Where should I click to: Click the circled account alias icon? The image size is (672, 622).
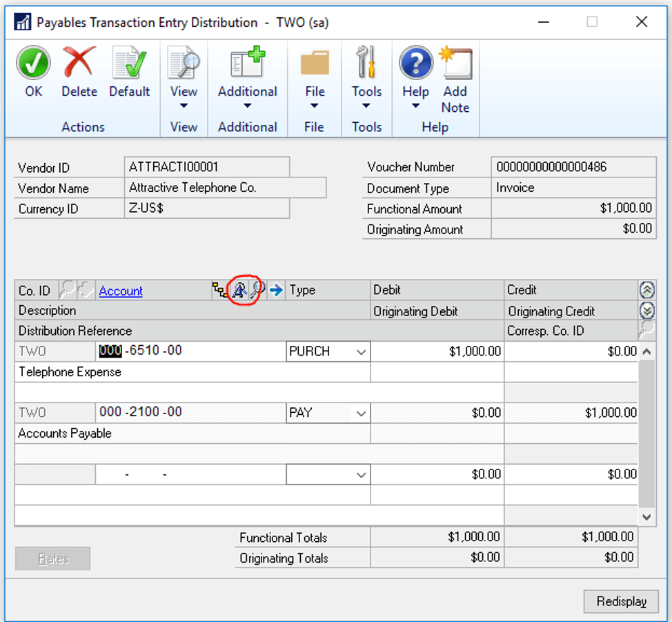pyautogui.click(x=239, y=291)
